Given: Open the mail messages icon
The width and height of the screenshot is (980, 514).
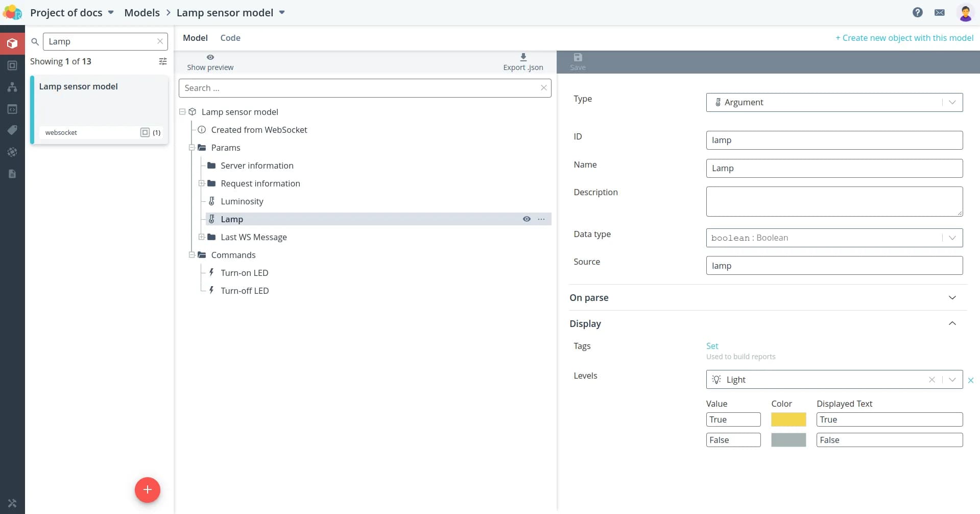Looking at the screenshot, I should point(939,12).
